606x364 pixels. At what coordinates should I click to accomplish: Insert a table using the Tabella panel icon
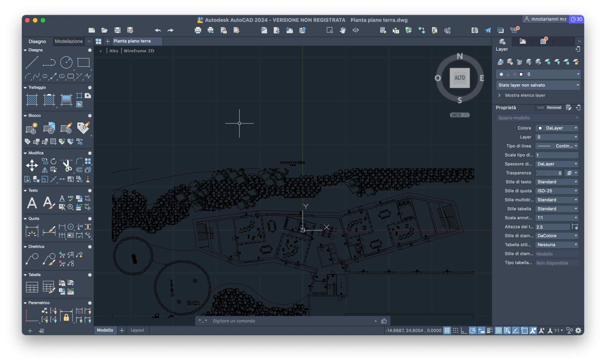(31, 286)
